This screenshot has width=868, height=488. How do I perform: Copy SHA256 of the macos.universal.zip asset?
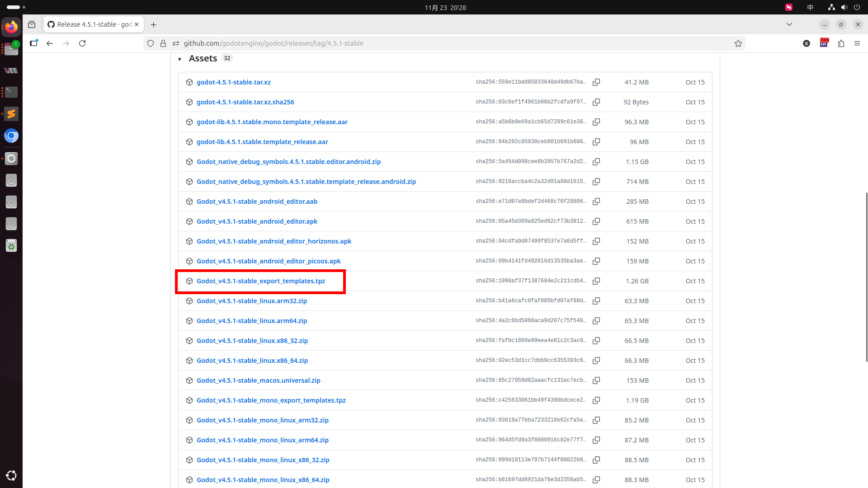pyautogui.click(x=596, y=380)
